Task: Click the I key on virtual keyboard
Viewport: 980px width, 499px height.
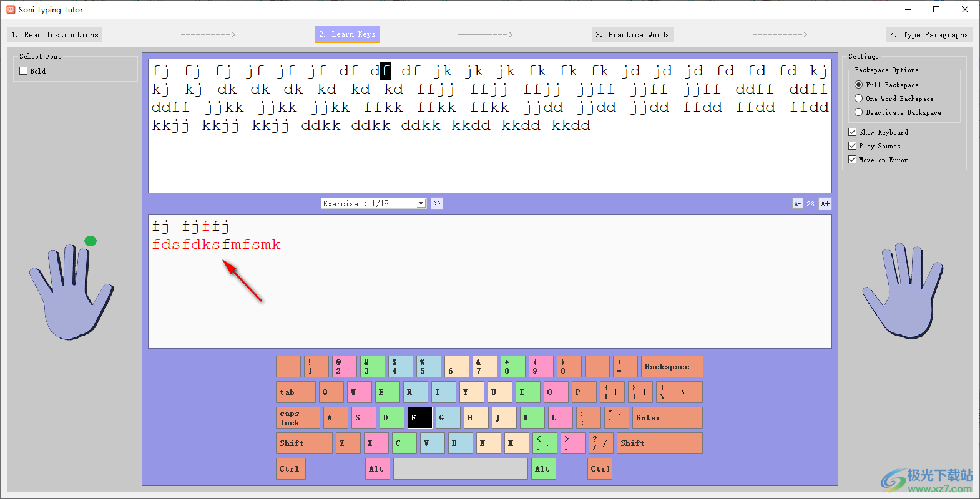Action: [528, 392]
